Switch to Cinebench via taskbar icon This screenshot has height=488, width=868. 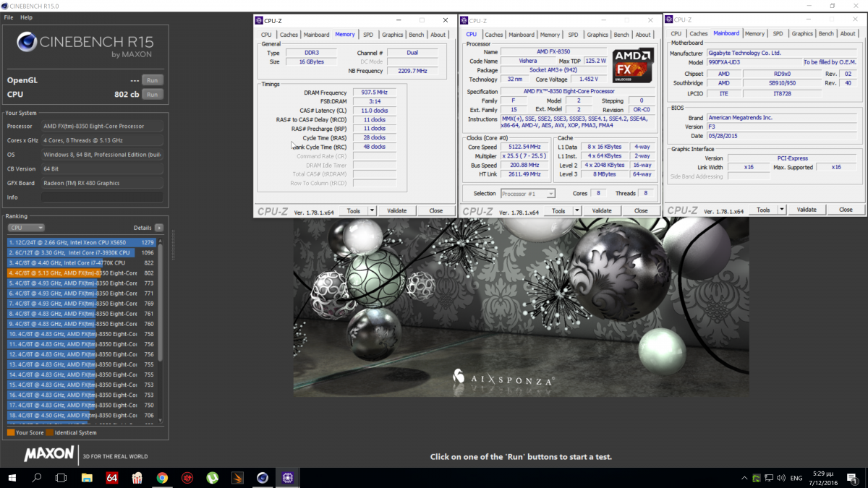click(x=263, y=478)
